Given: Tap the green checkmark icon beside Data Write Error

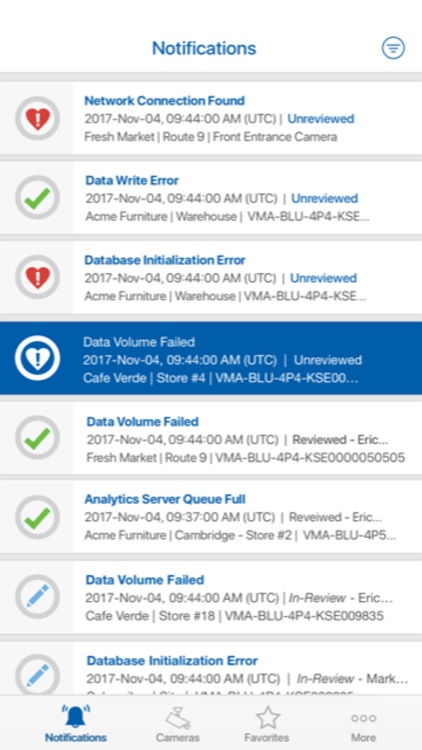Looking at the screenshot, I should coord(37,198).
